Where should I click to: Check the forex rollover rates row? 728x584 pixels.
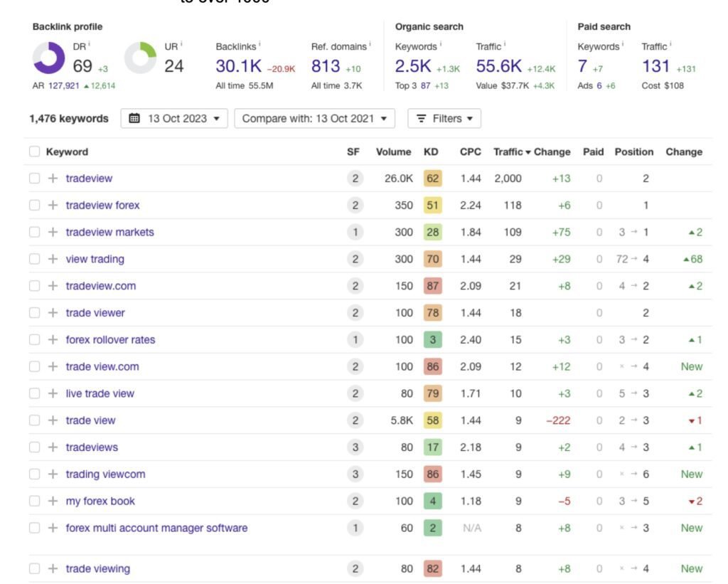[x=34, y=340]
